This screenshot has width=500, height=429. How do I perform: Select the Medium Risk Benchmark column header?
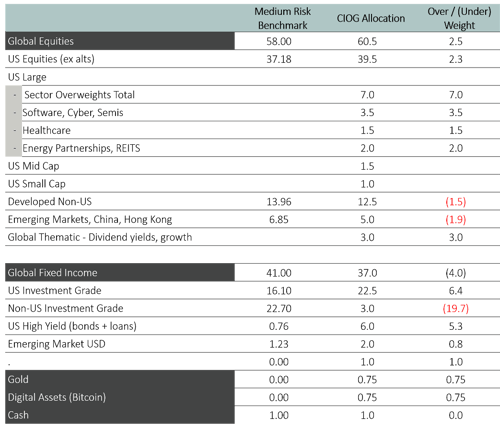(x=282, y=18)
